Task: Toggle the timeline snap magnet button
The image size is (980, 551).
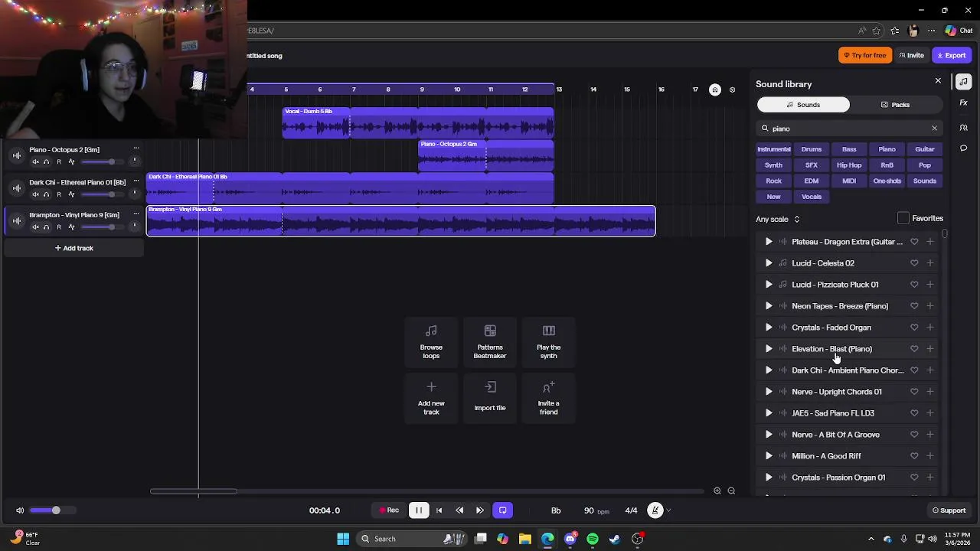Action: (715, 90)
